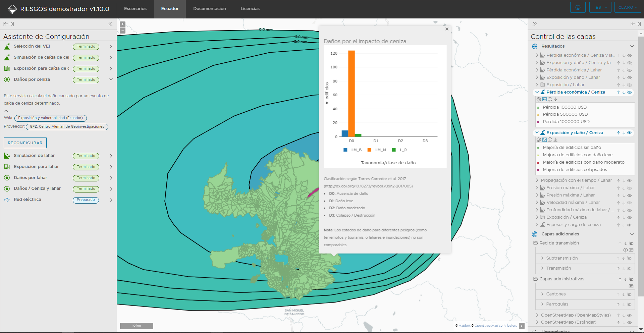Open settings gear for Exposición y daño / Ceniza

click(539, 140)
